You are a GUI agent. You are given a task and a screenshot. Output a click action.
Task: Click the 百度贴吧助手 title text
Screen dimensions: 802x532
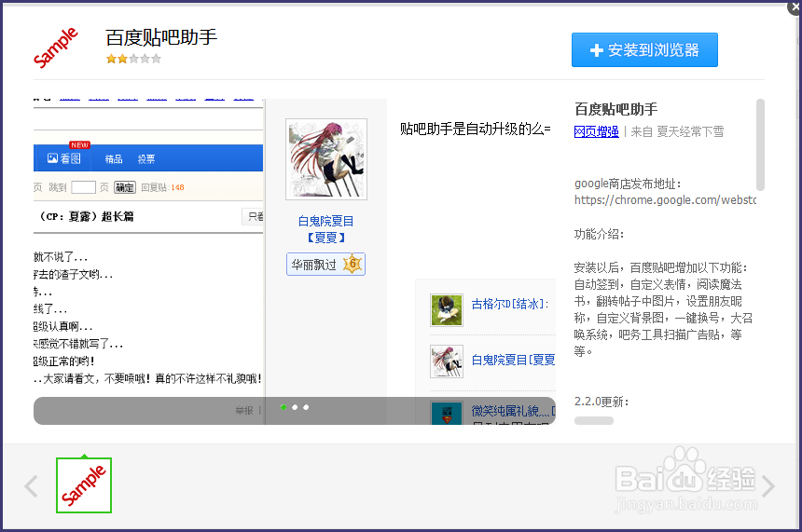[161, 37]
